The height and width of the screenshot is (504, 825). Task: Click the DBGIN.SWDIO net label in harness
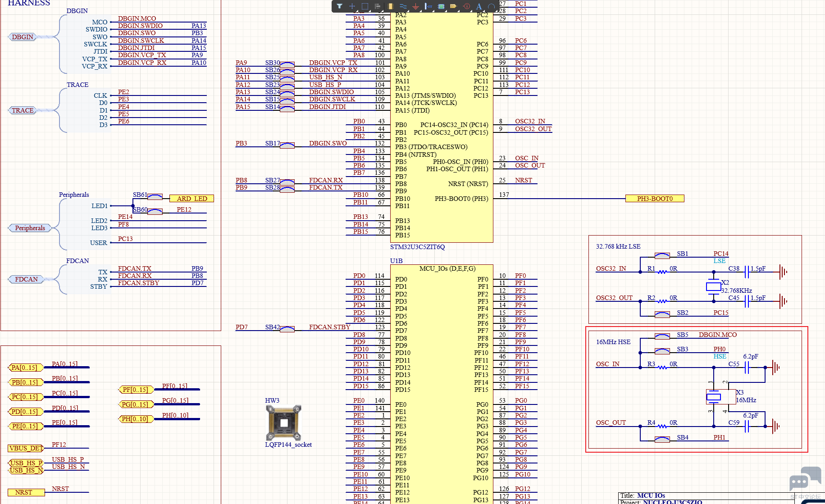140,26
